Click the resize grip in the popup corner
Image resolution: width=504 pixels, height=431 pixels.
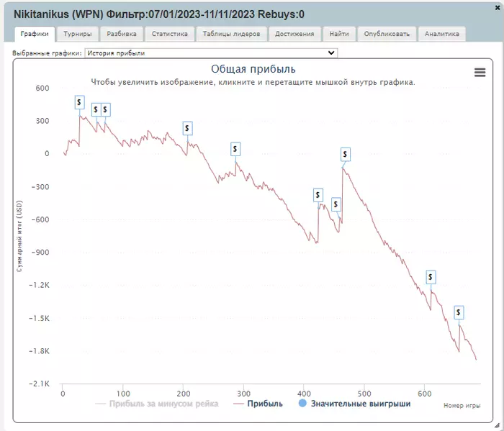(497, 425)
